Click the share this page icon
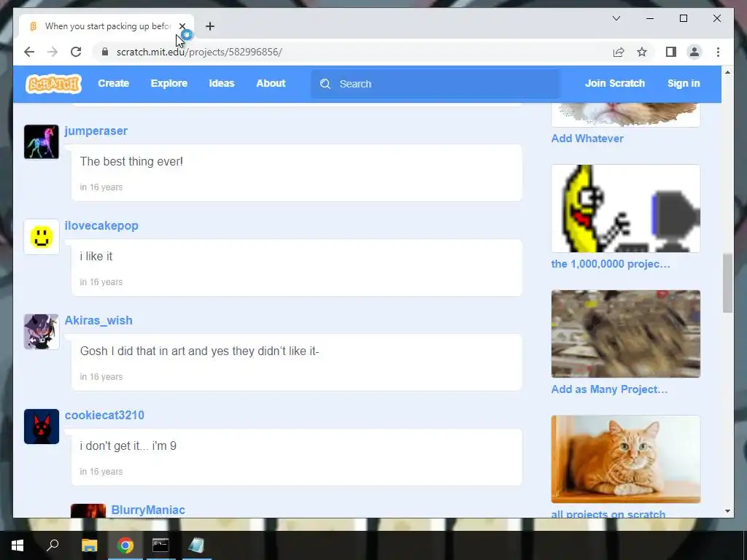This screenshot has width=747, height=560. click(x=619, y=52)
